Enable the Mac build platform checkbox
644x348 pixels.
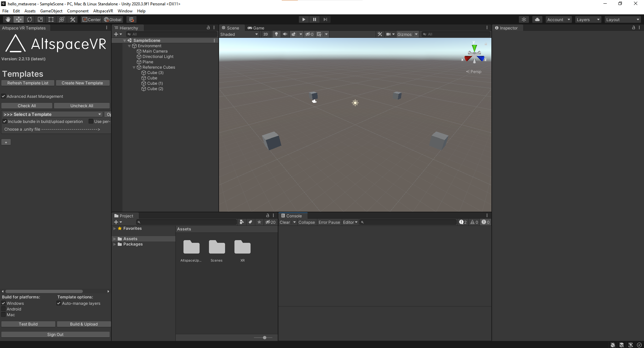click(x=3, y=315)
